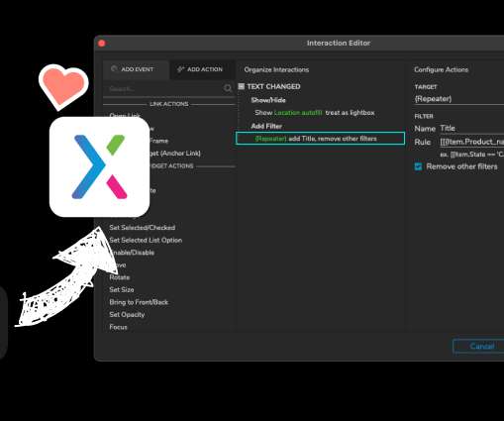Click the pink heart sticker
This screenshot has height=421, width=504.
pos(63,87)
